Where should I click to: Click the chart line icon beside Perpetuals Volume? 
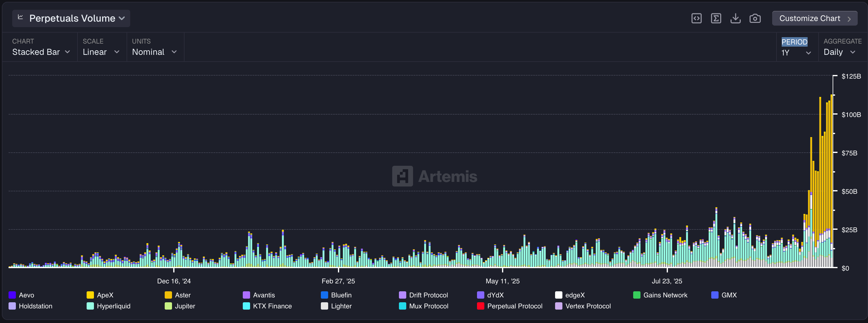[20, 17]
